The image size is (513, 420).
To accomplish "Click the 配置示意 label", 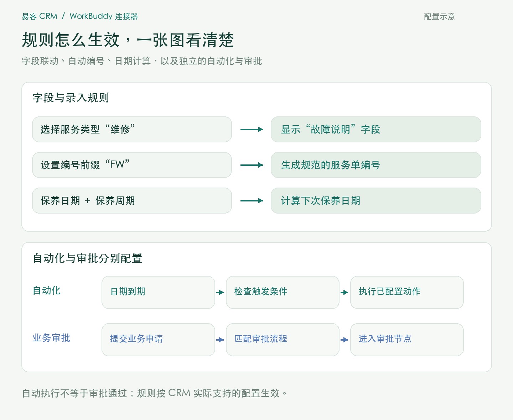I will click(439, 17).
